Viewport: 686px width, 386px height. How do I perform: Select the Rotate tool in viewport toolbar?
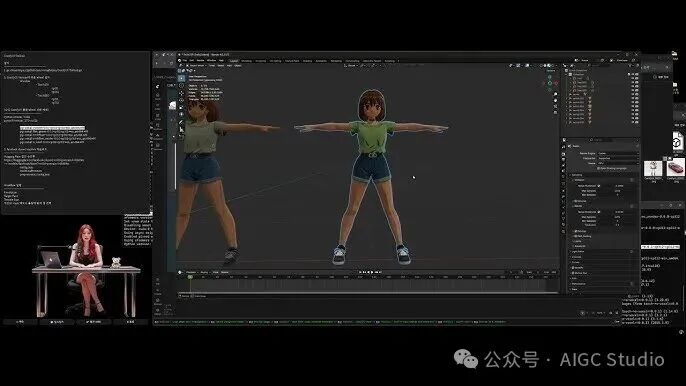[x=181, y=100]
